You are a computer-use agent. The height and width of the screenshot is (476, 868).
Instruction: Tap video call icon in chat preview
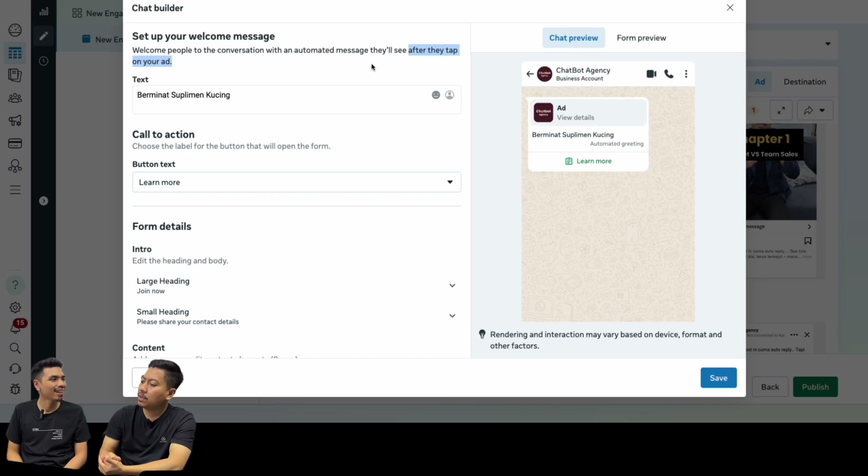click(x=651, y=74)
